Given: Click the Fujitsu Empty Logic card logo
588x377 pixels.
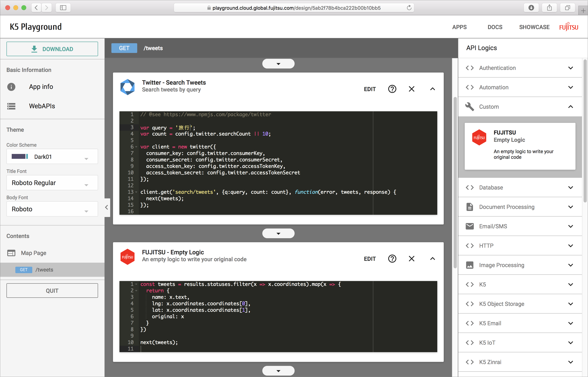Looking at the screenshot, I should (127, 257).
